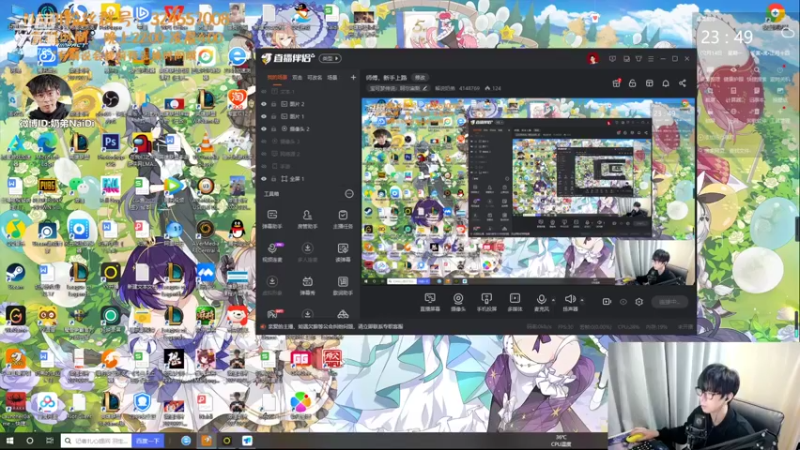Collapse the 工具箱 toolbox panel
The width and height of the screenshot is (800, 450).
[349, 194]
